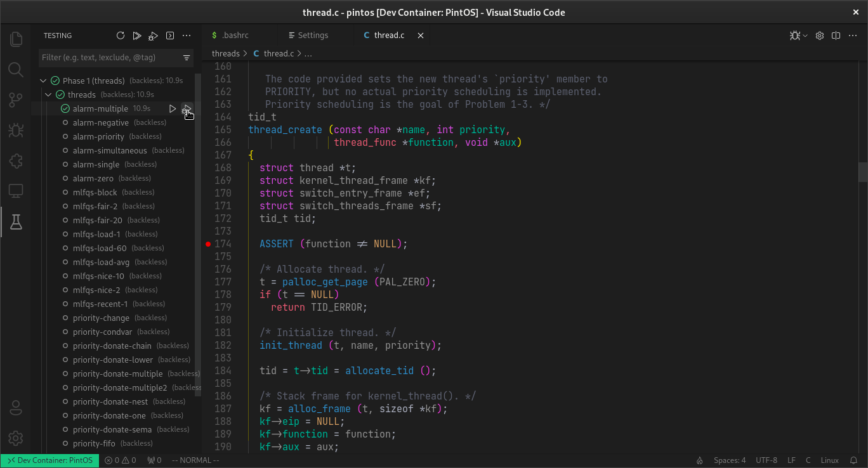
Task: Open Testing panel more actions ellipsis
Action: click(x=187, y=36)
